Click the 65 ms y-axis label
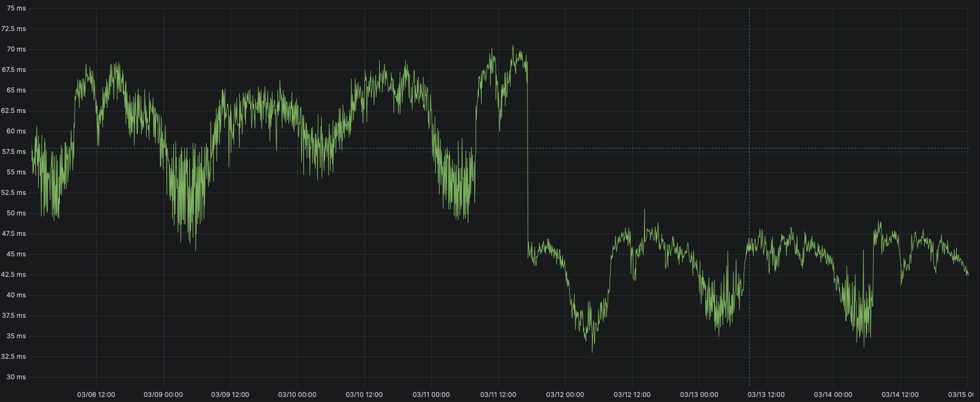 [x=17, y=90]
